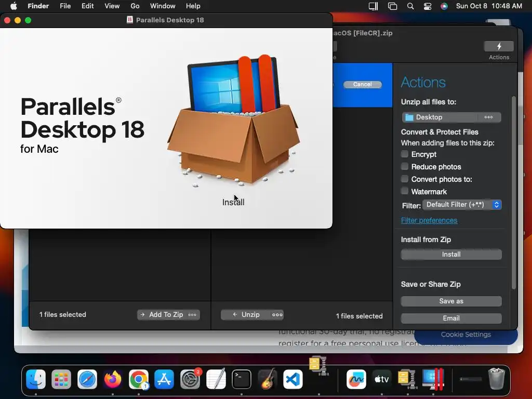
Task: Click the ellipsis beside the Desktop folder
Action: pos(488,117)
